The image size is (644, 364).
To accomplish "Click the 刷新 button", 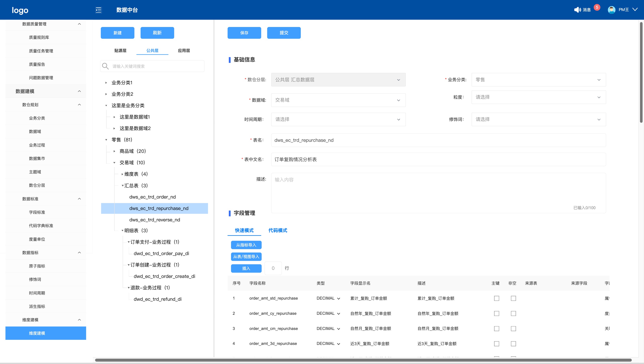I will tap(157, 33).
